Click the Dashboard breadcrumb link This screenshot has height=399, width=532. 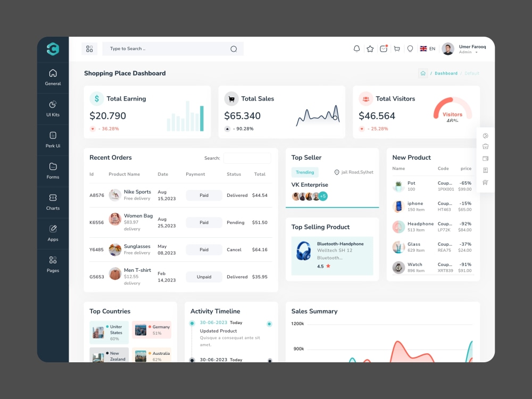pyautogui.click(x=446, y=73)
